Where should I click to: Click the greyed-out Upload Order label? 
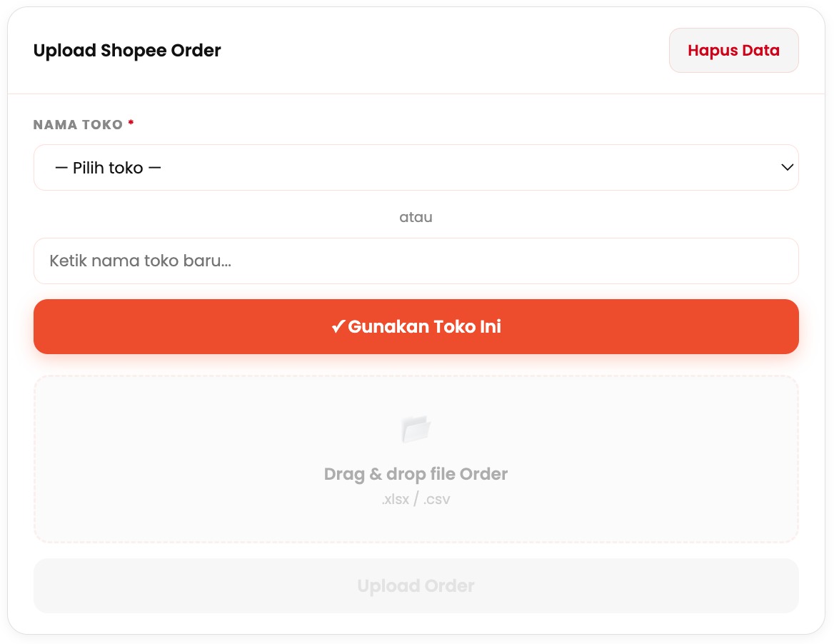pyautogui.click(x=416, y=586)
